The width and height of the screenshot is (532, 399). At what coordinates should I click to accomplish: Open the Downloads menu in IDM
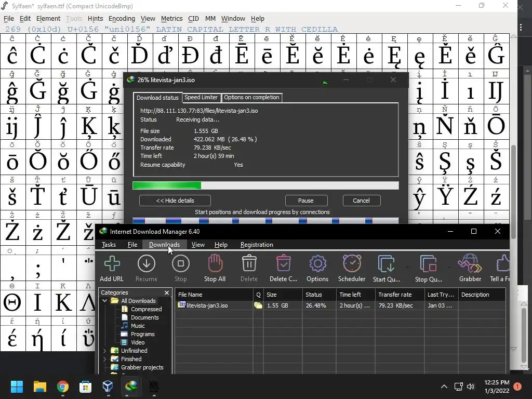coord(164,245)
